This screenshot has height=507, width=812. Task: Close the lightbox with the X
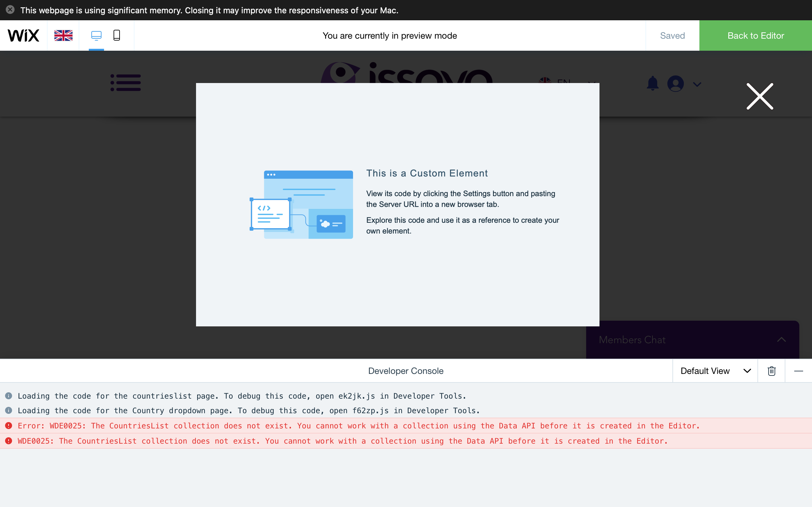760,97
